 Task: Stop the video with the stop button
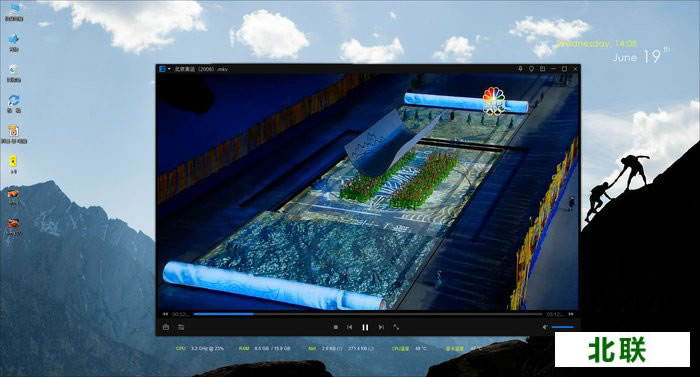click(x=336, y=327)
